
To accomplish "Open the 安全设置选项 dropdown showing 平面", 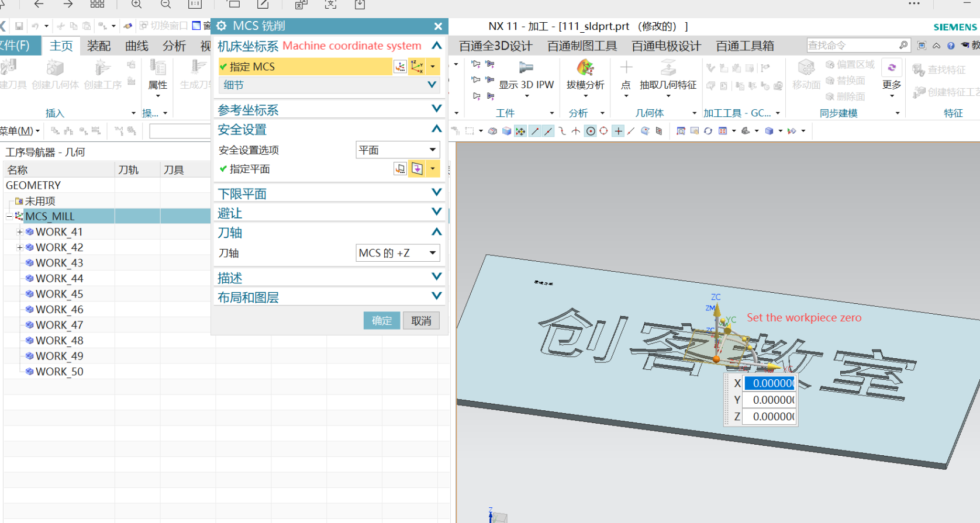I will pos(398,150).
